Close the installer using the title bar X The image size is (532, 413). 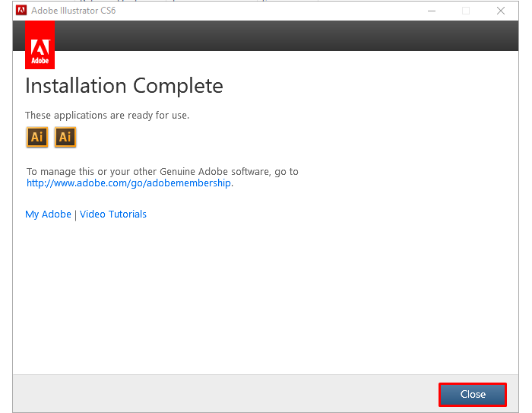click(501, 11)
